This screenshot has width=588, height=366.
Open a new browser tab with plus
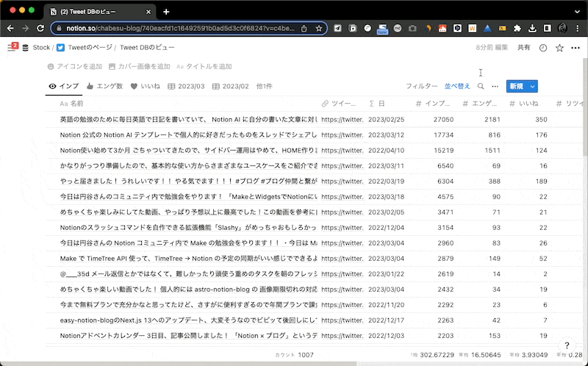(x=166, y=12)
